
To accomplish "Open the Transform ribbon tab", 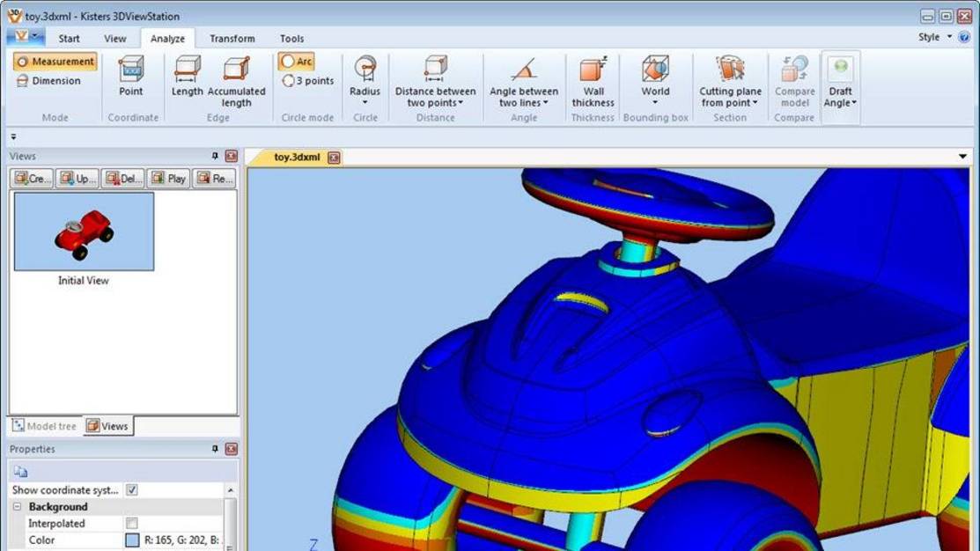I will pos(232,39).
